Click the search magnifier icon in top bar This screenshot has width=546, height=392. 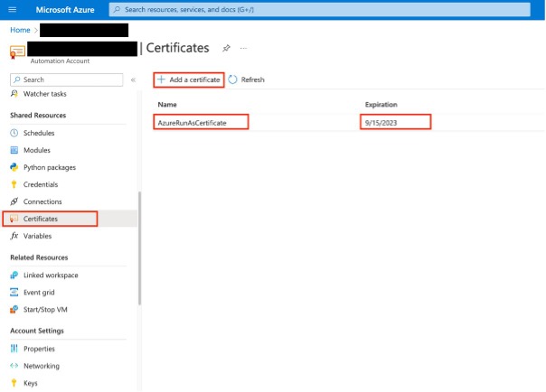coord(118,9)
